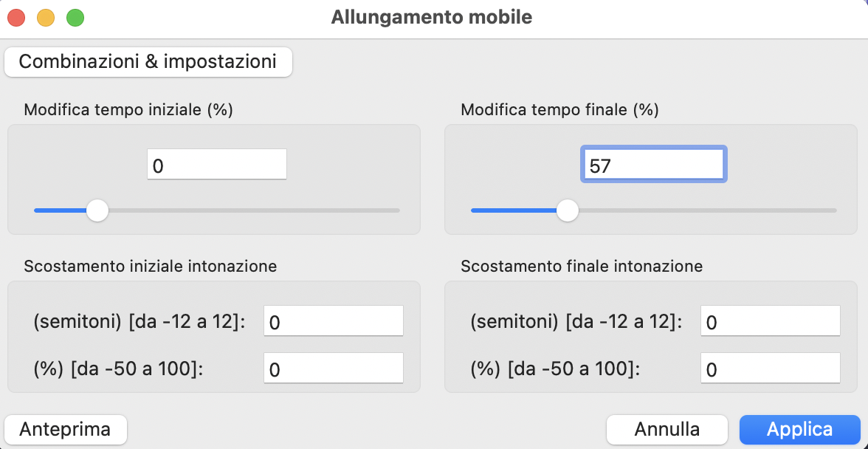This screenshot has height=449, width=868.
Task: Cancel the dialog with Annulla
Action: coord(667,429)
